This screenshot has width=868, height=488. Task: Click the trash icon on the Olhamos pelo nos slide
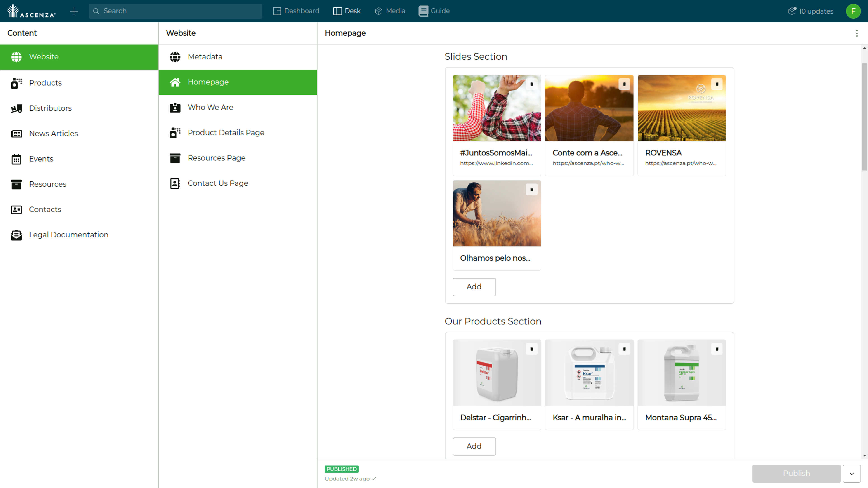531,190
